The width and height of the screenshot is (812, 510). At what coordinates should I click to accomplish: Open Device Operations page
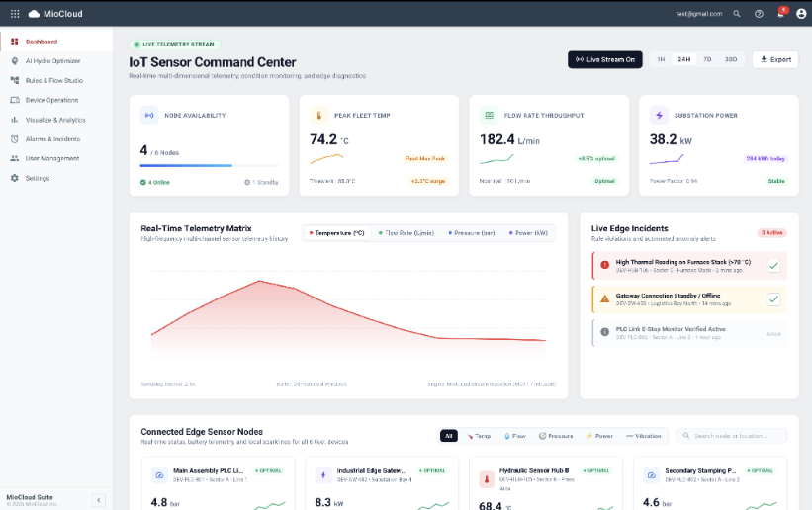56,100
